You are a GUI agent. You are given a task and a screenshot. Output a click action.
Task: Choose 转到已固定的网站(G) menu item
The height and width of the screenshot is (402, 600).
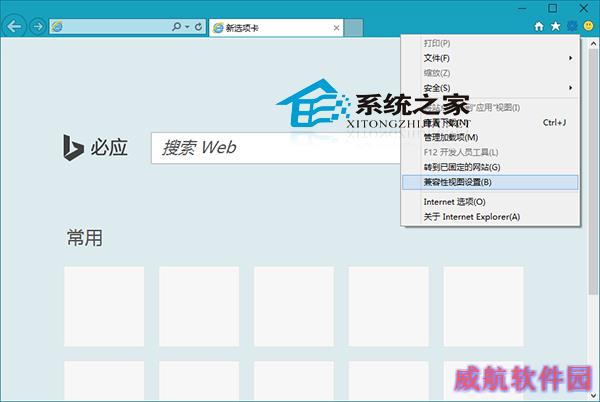click(x=491, y=167)
